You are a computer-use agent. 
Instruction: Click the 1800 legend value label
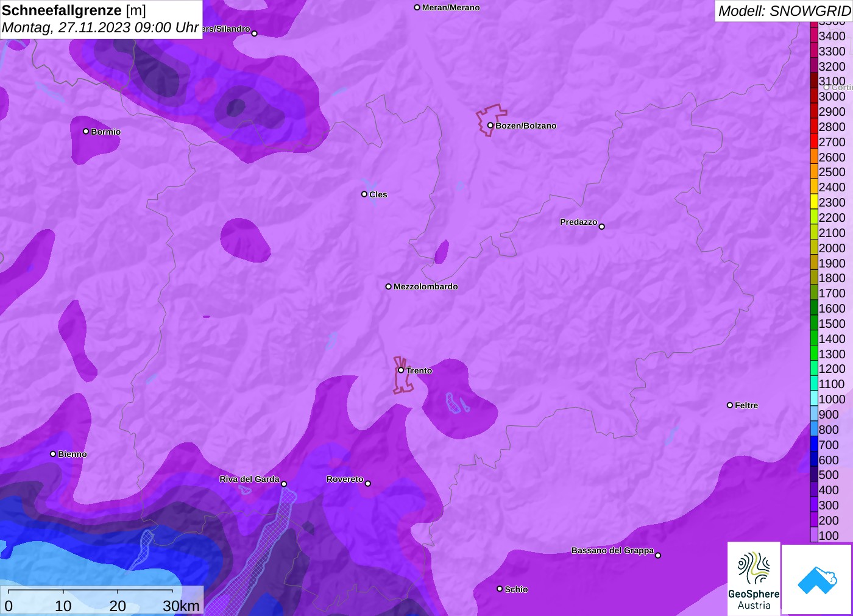point(832,278)
